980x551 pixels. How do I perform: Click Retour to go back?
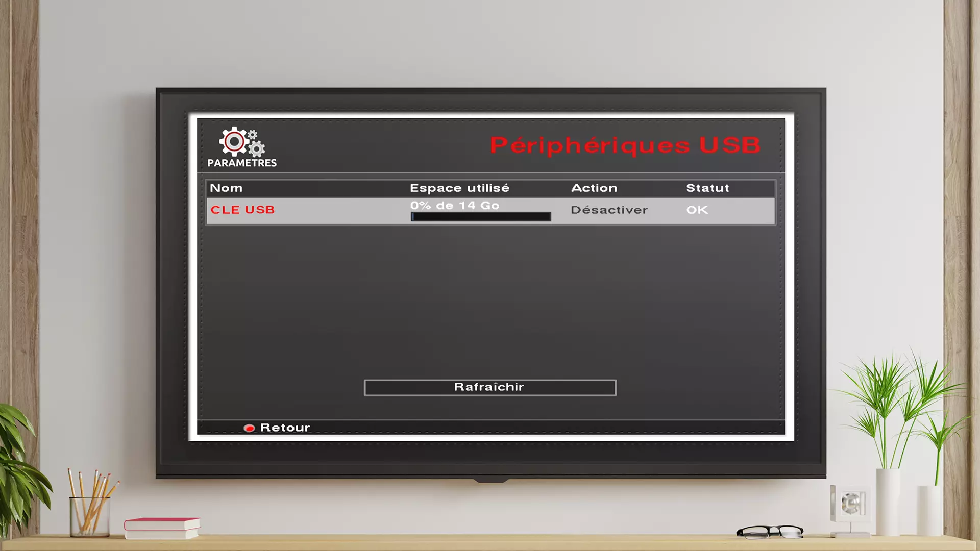[283, 427]
